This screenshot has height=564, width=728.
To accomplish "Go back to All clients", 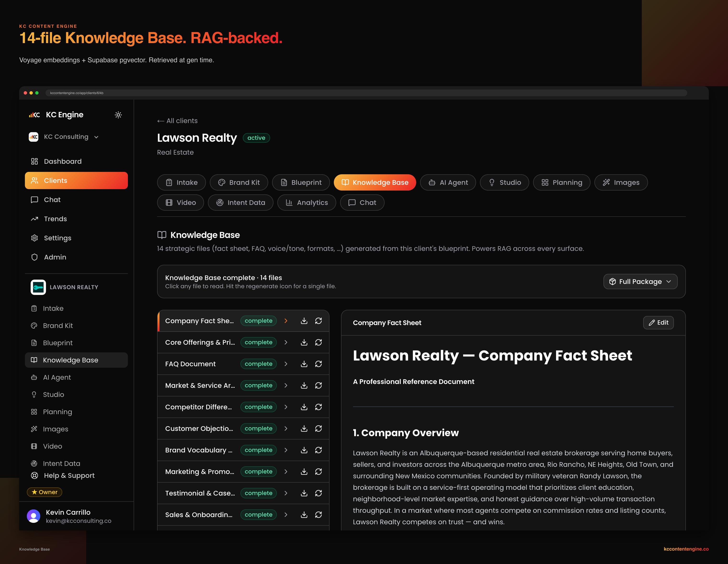I will coord(177,121).
